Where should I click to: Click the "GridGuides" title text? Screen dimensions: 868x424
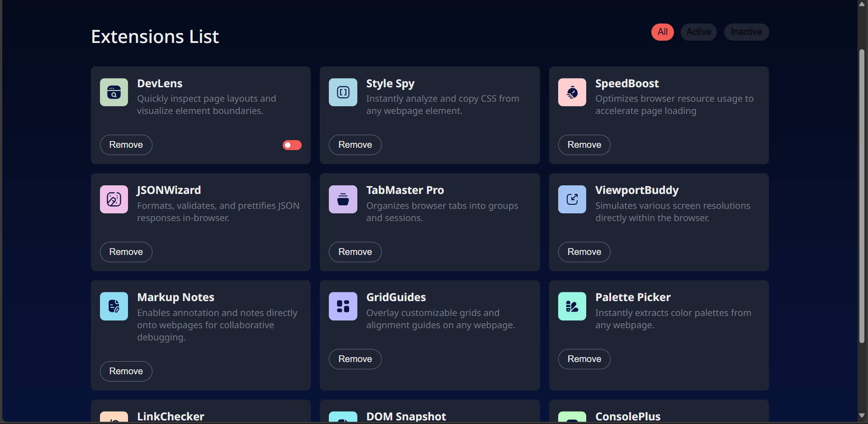396,297
